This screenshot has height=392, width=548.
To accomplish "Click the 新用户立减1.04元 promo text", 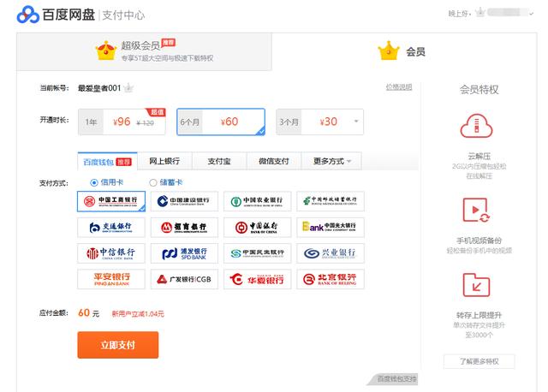I will click(x=138, y=314).
